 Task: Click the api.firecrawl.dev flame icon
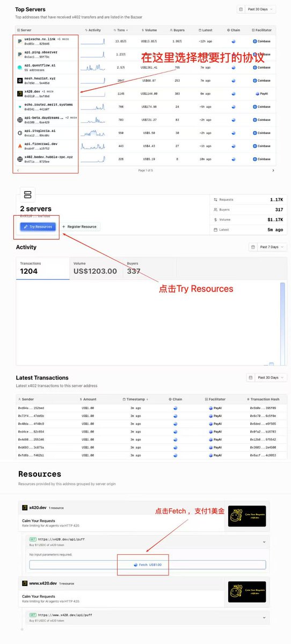(20, 146)
